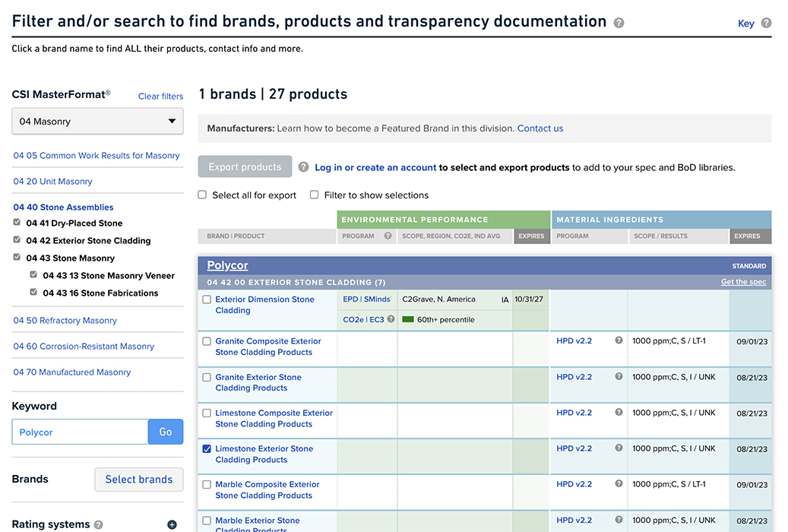Click help icon beside CO2e | EC3

pyautogui.click(x=391, y=319)
